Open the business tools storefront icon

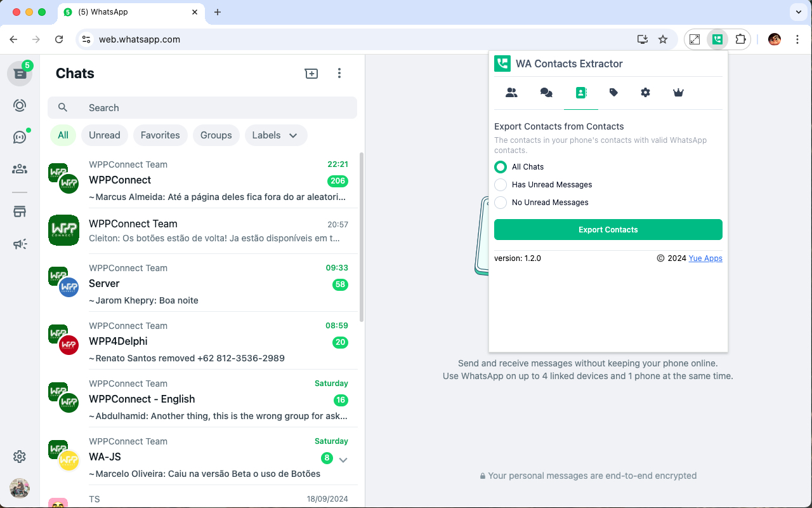coord(20,212)
